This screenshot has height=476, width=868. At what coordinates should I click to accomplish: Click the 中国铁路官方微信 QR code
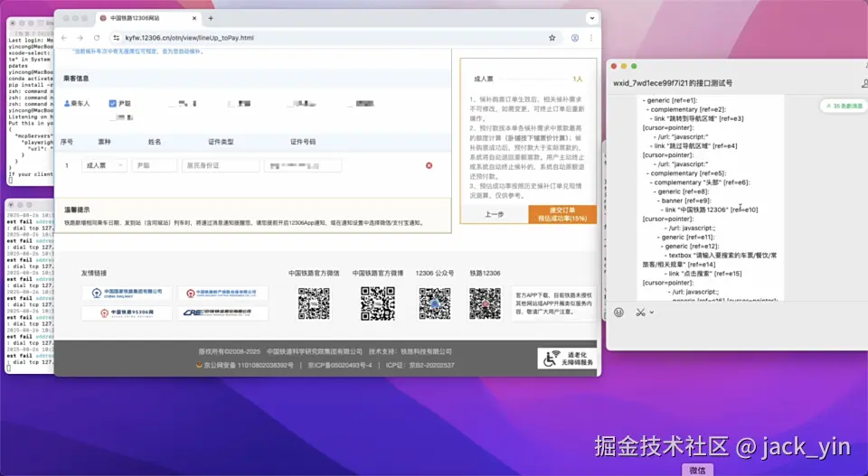314,303
